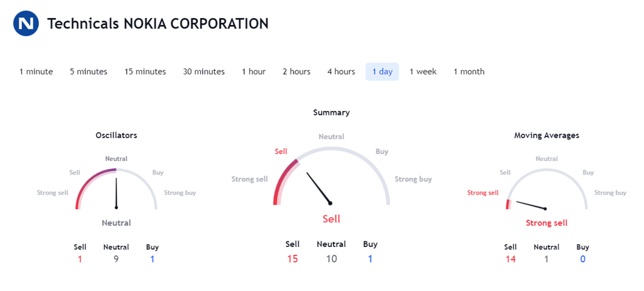The image size is (644, 291).
Task: Select the 1 minute timeframe tab
Action: [x=36, y=72]
